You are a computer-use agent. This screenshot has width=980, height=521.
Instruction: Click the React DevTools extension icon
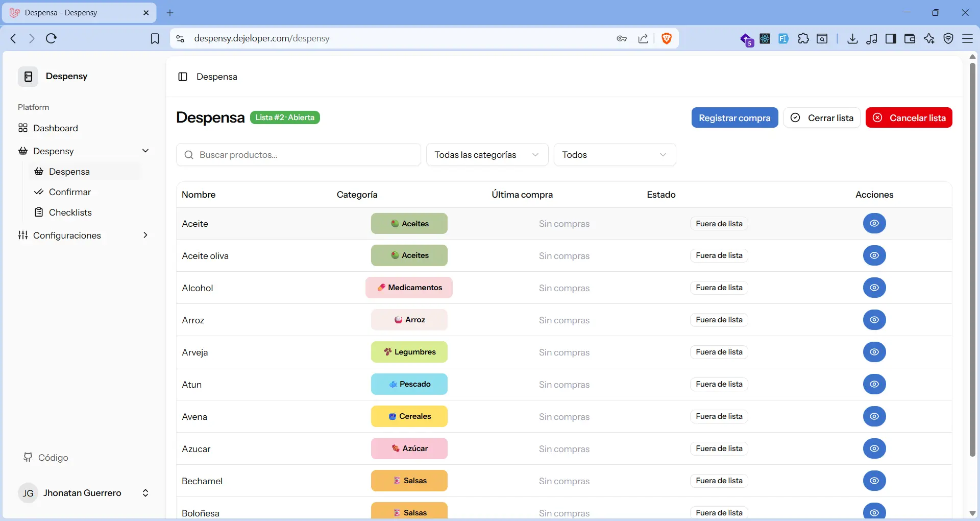765,38
